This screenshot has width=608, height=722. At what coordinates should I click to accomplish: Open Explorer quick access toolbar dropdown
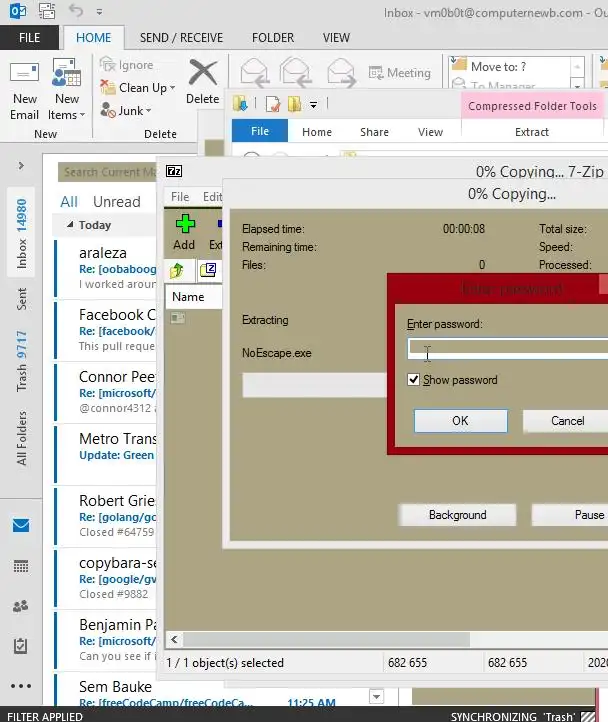pyautogui.click(x=314, y=105)
